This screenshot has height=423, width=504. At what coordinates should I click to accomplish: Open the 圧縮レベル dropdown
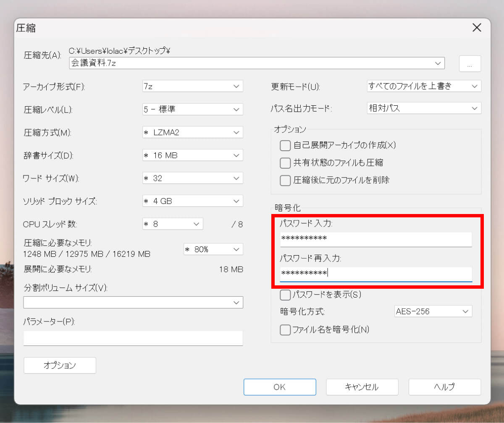click(192, 110)
